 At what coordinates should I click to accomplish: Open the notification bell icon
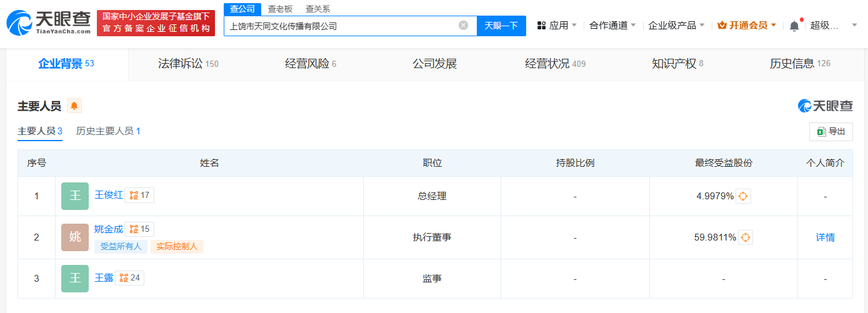(x=794, y=26)
